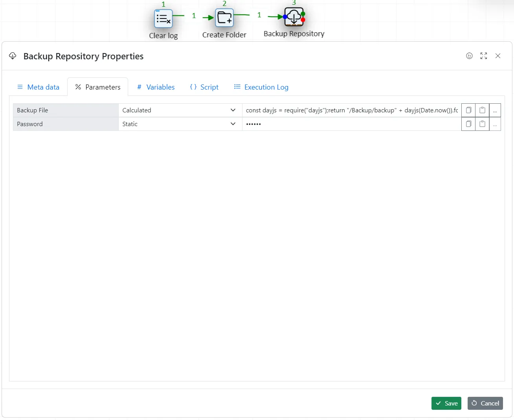The height and width of the screenshot is (420, 514).
Task: View the Execution Log tab
Action: (261, 87)
